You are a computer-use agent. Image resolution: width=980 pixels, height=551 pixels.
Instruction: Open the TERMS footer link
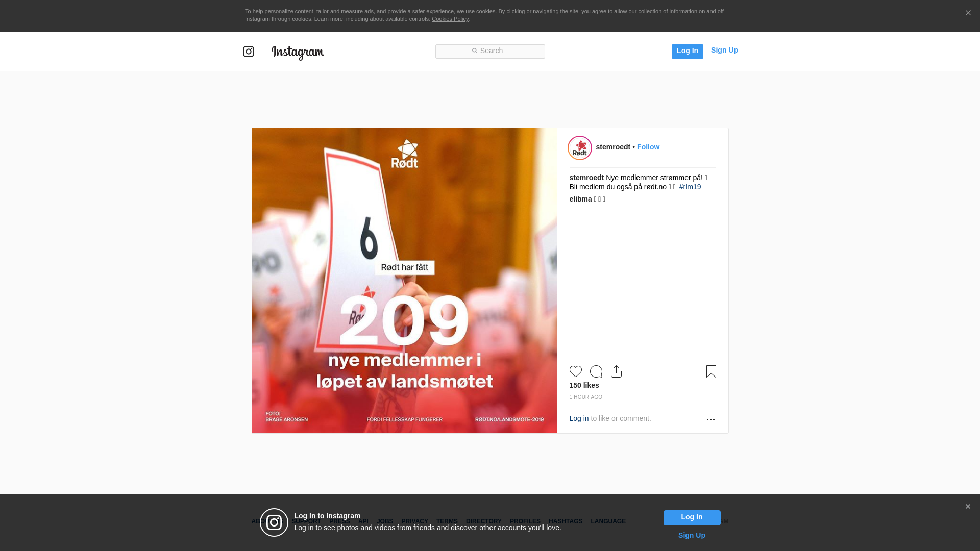click(x=447, y=521)
